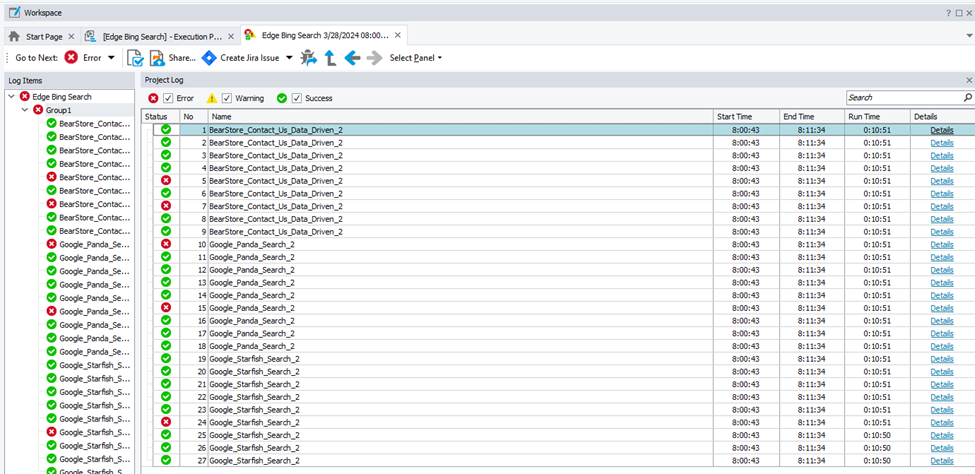This screenshot has height=474, width=975.
Task: Click the Share log icon
Action: [157, 58]
